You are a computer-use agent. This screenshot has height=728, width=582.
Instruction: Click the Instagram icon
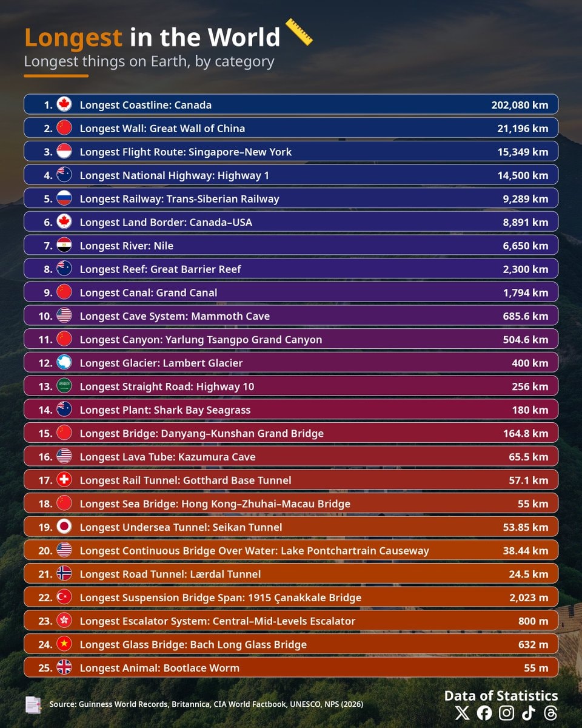[x=506, y=713]
